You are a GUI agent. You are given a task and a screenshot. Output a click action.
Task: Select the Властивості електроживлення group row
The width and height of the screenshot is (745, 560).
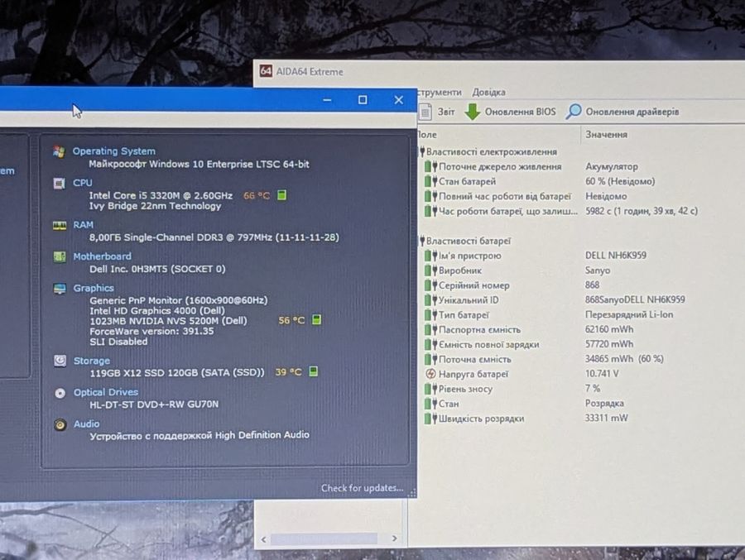click(x=488, y=151)
